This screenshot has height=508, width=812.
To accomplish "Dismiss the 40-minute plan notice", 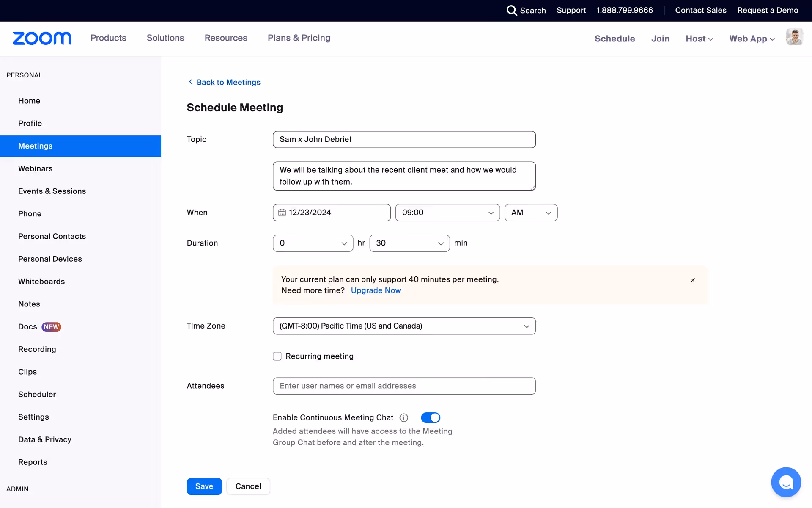I will tap(693, 280).
